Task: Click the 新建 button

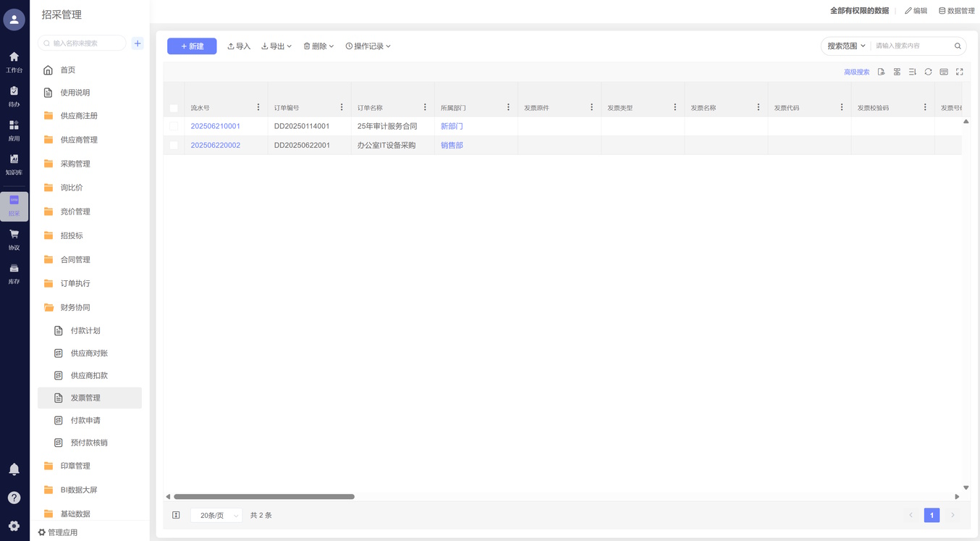Action: click(192, 46)
